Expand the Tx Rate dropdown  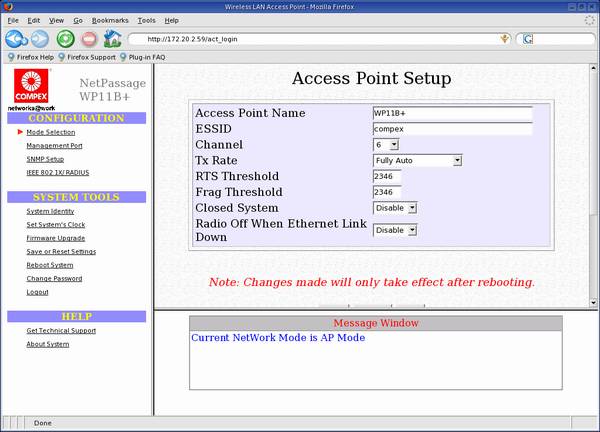click(417, 161)
